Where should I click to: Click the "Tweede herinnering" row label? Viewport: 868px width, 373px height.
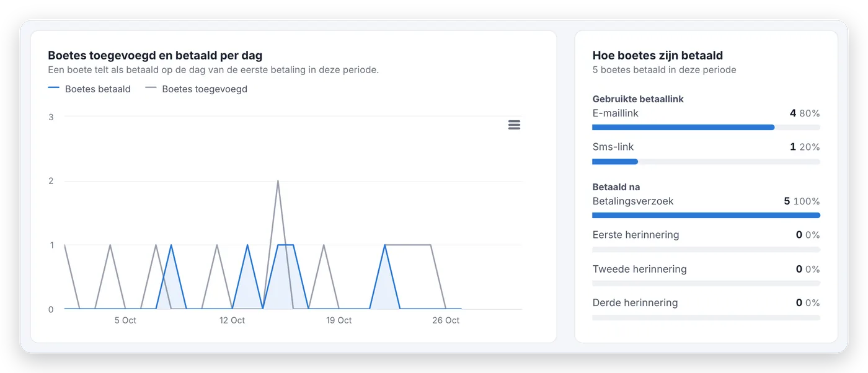pos(639,269)
